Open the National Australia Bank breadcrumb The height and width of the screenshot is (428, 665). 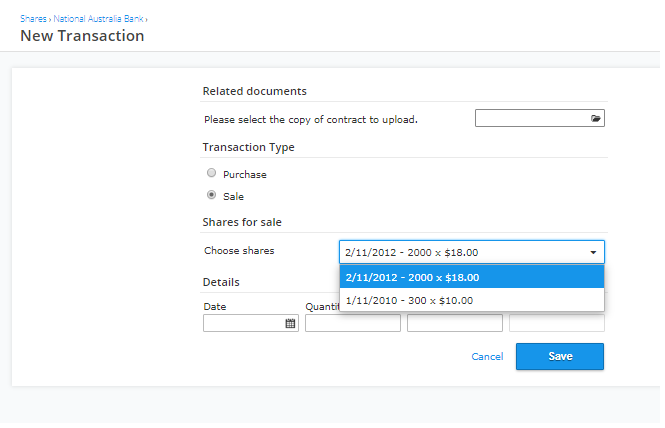[x=98, y=19]
